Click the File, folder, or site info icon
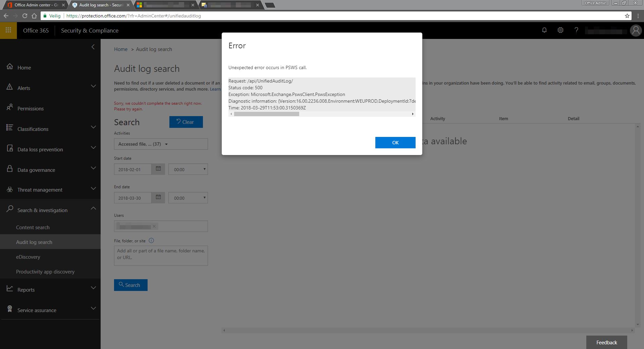 click(x=151, y=241)
